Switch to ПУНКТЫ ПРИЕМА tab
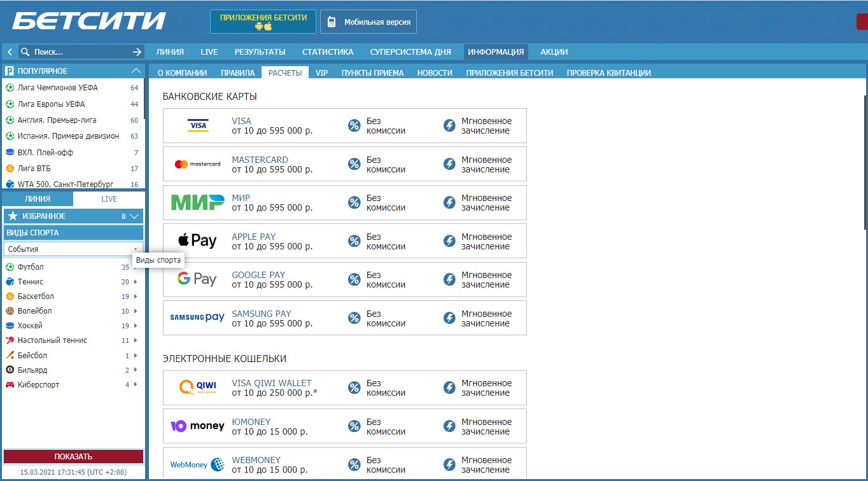Viewport: 868px width, 481px height. (x=372, y=73)
